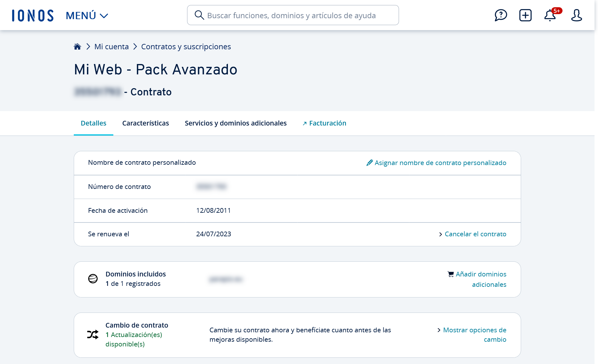Image resolution: width=598 pixels, height=364 pixels.
Task: Click renewal date 24/07/2023
Action: [213, 234]
